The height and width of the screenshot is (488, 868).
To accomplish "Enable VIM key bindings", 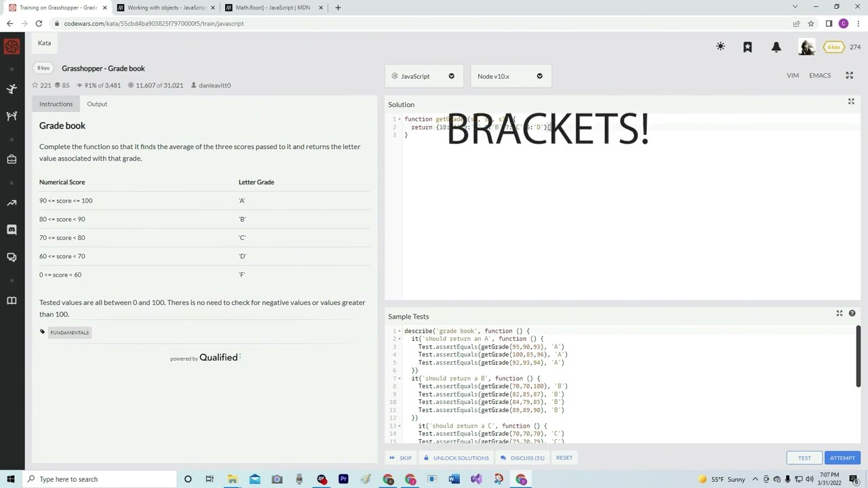I will point(793,75).
